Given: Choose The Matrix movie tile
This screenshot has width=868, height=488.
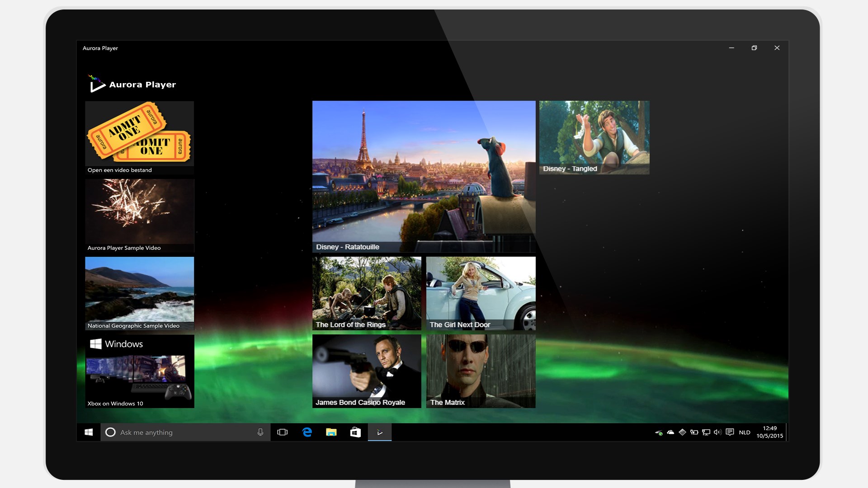Looking at the screenshot, I should click(x=481, y=371).
